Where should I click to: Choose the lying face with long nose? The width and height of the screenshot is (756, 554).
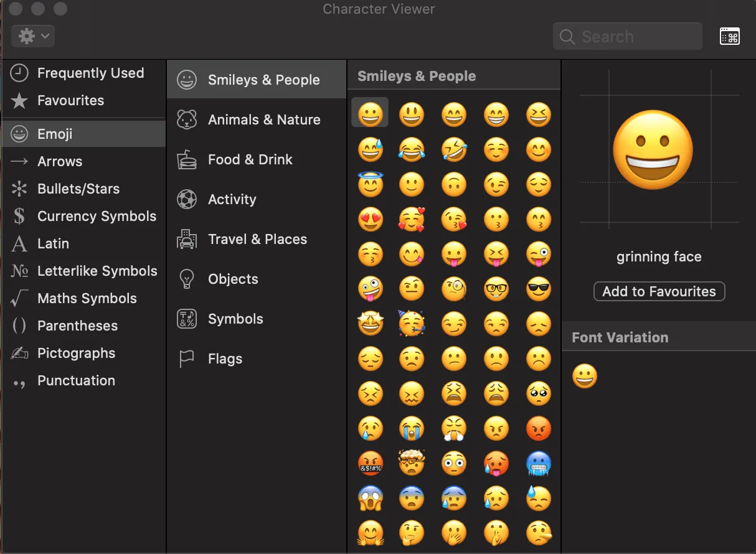click(539, 533)
